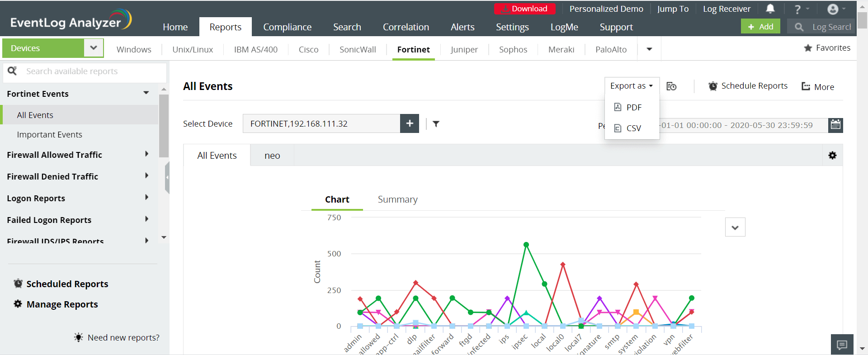This screenshot has width=868, height=355.
Task: Open Personalized Demo link
Action: click(606, 9)
